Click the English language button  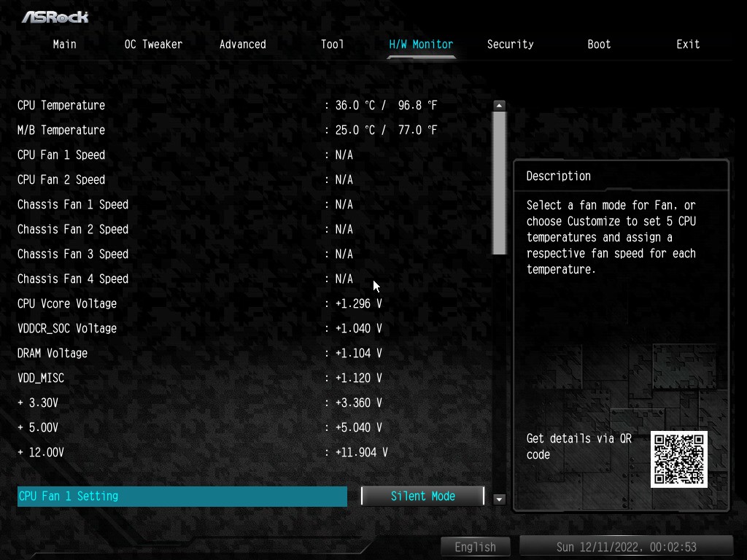475,547
